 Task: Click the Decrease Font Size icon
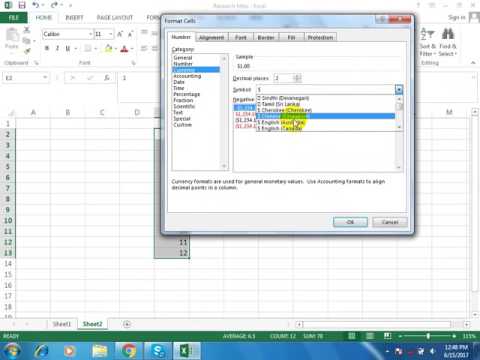(130, 34)
